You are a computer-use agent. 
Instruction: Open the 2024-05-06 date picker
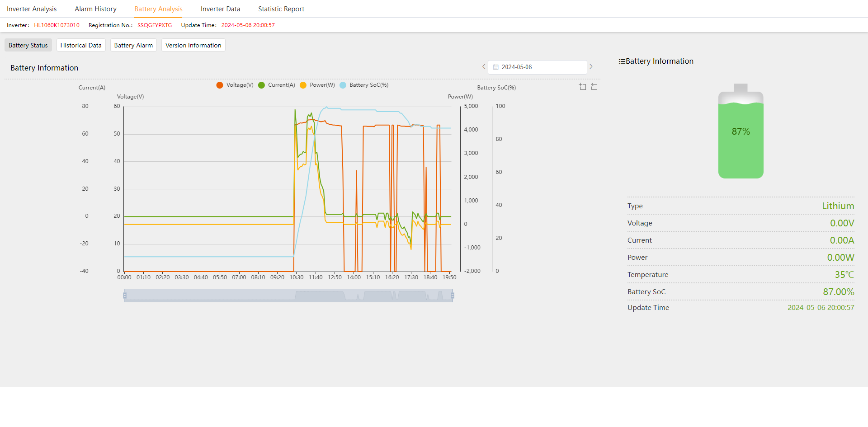coord(537,67)
